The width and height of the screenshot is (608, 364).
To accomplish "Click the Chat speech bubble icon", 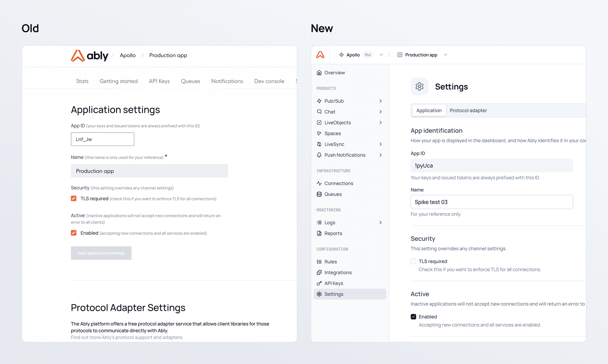I will click(x=319, y=112).
